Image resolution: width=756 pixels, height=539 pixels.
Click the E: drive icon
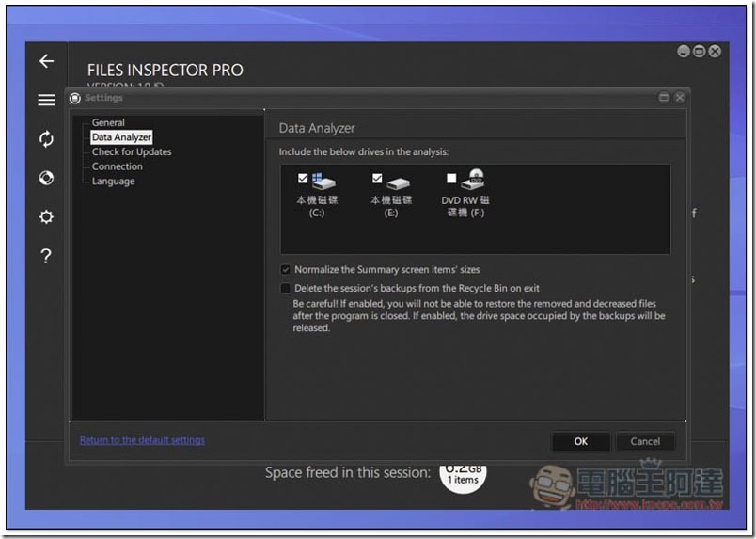[x=399, y=183]
